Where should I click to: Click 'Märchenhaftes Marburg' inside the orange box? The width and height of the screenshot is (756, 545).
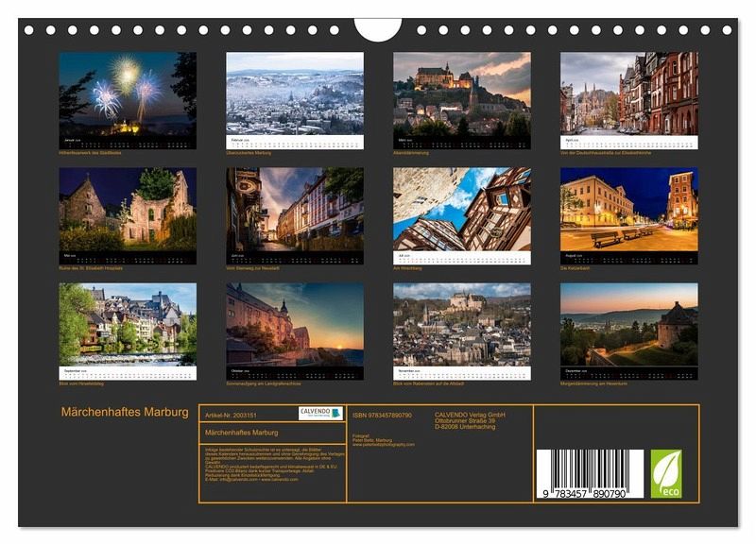point(242,433)
